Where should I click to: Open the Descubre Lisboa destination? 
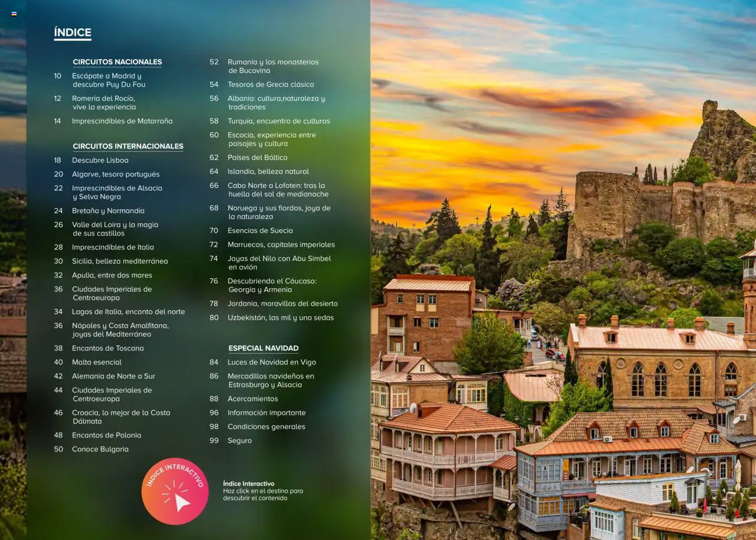(100, 160)
